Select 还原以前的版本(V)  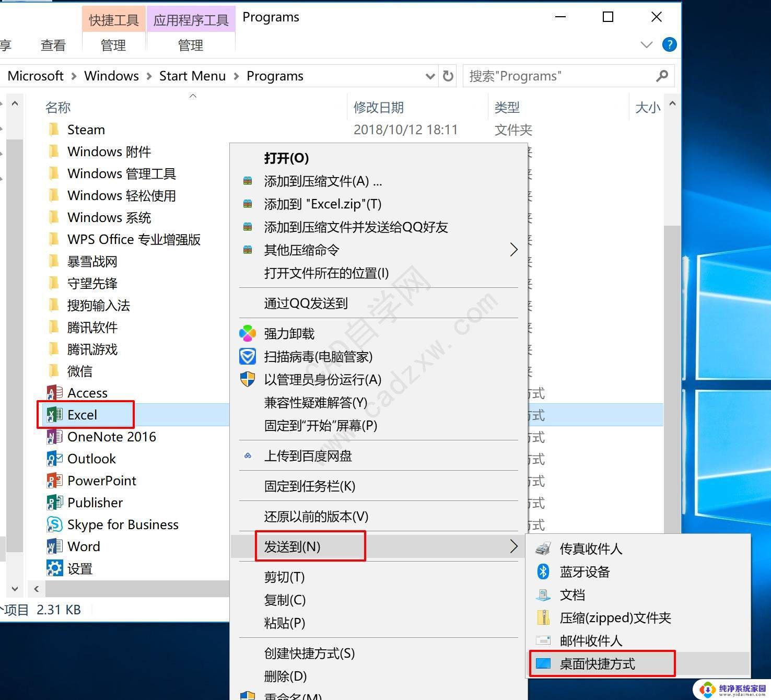click(x=316, y=516)
